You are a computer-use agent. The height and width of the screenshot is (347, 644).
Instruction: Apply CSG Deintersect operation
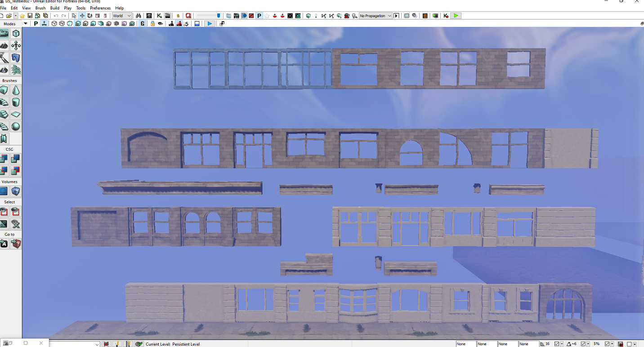(x=16, y=171)
